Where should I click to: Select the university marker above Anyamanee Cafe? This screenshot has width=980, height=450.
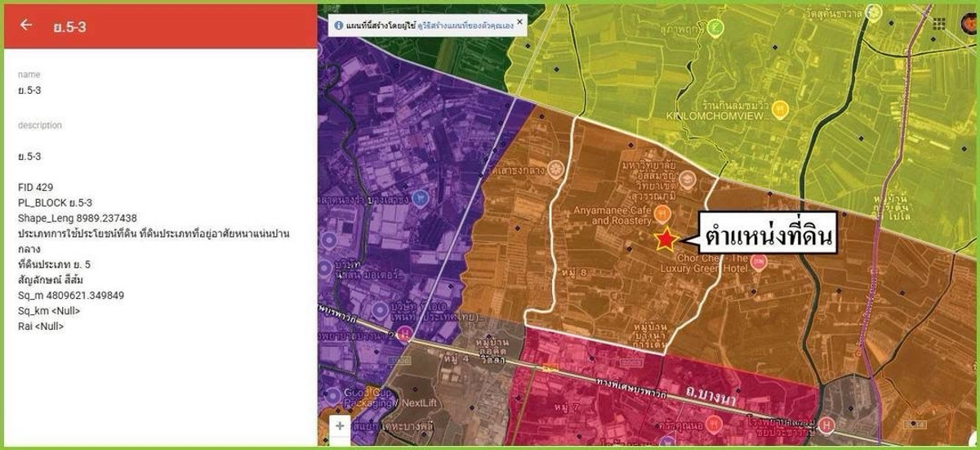click(x=686, y=177)
